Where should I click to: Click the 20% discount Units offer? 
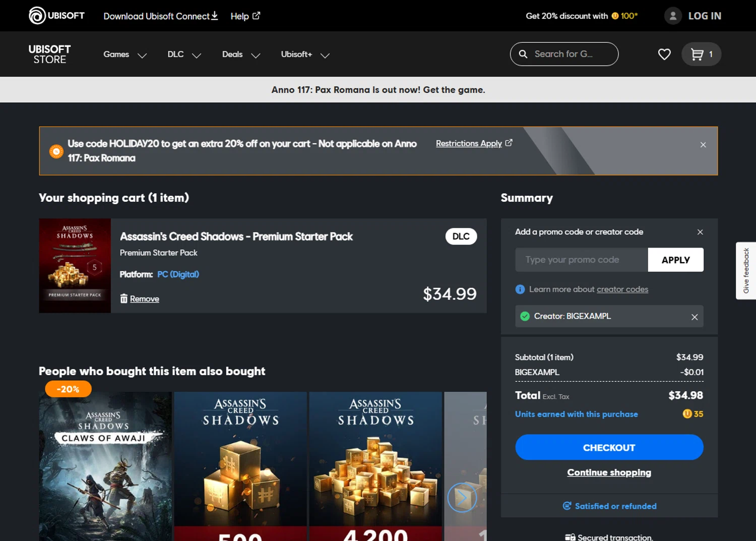coord(582,16)
